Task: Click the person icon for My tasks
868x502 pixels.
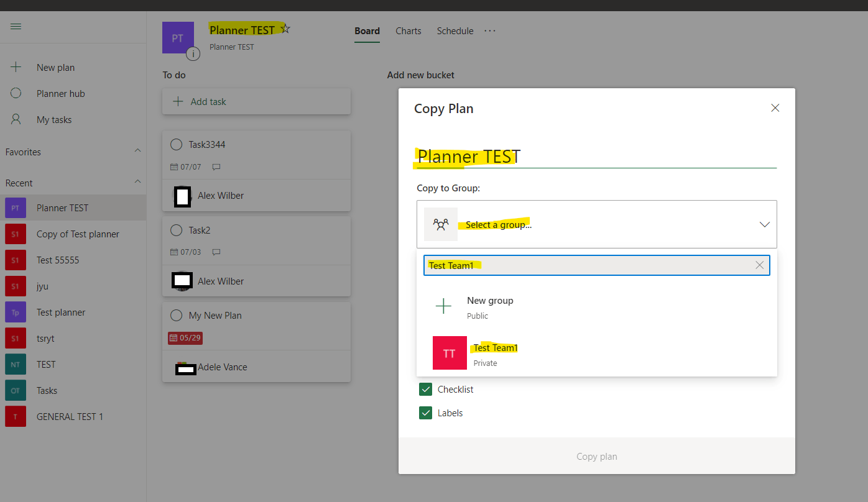Action: point(16,119)
